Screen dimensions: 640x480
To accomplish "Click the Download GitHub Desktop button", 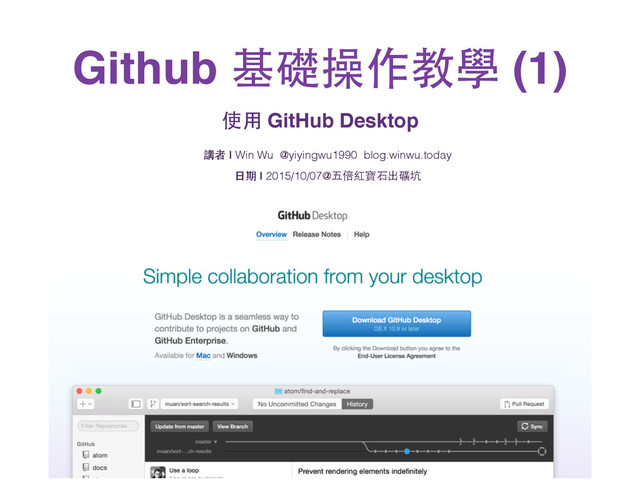I will point(397,324).
